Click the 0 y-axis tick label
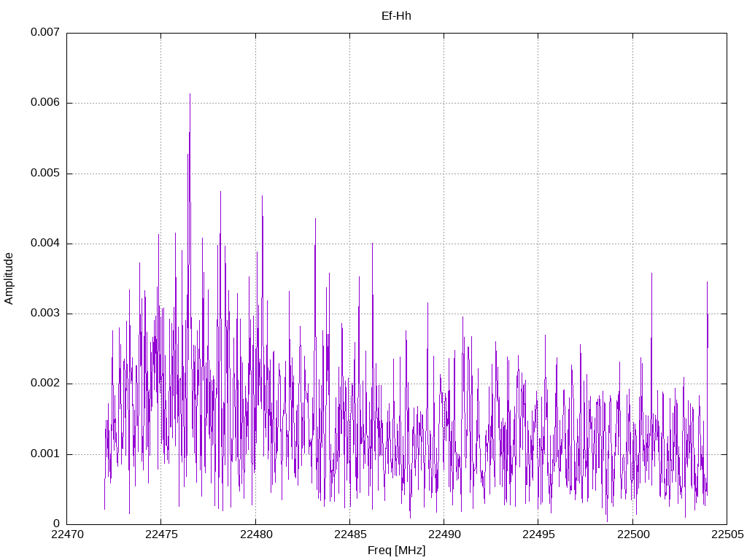Screen dimensions: 747x560 [56, 524]
